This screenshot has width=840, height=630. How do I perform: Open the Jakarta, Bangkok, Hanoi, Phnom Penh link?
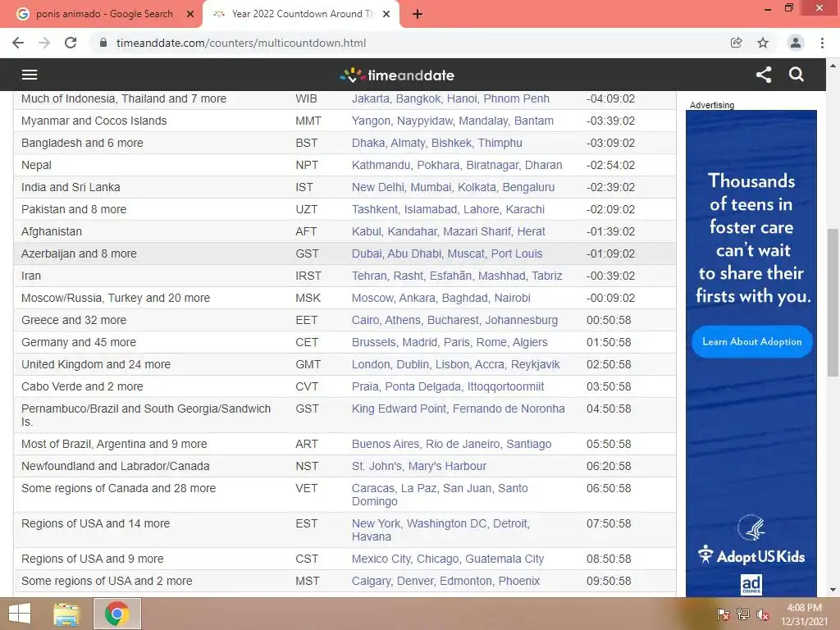[x=450, y=98]
